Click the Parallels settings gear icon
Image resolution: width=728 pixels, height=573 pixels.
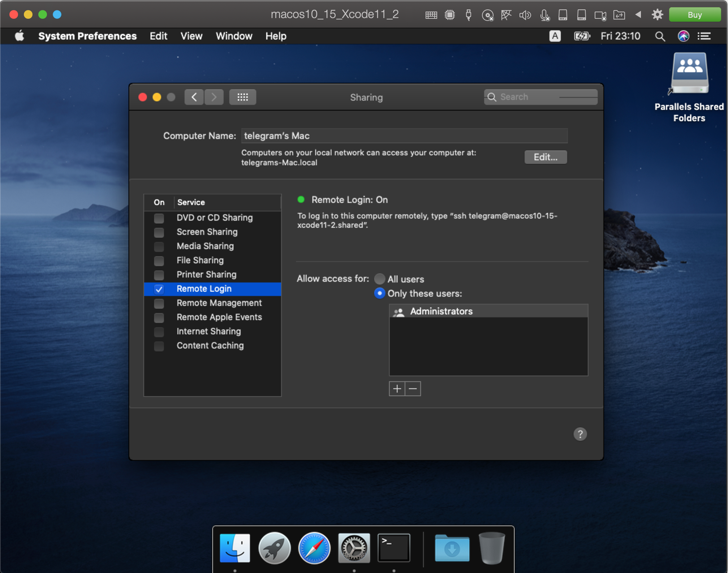pyautogui.click(x=657, y=15)
